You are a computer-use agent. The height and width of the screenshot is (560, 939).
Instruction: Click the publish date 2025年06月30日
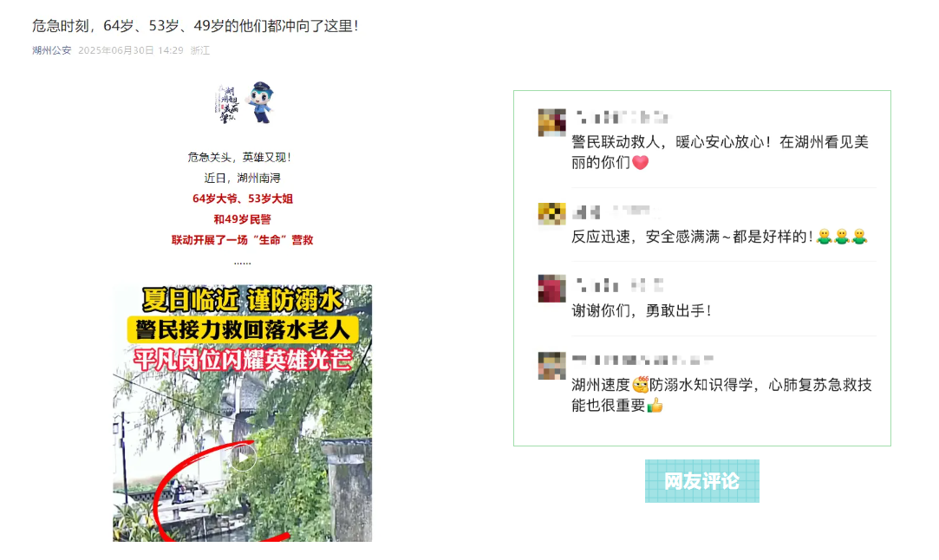click(116, 50)
